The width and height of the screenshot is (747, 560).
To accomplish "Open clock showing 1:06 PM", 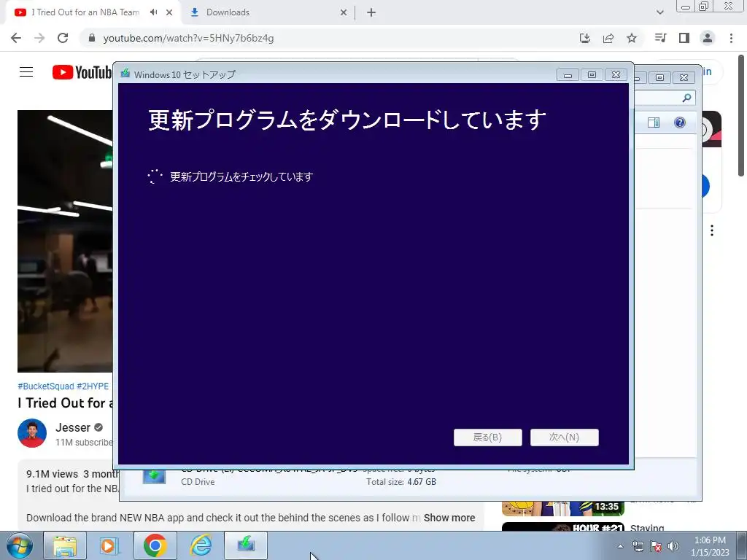I will (710, 545).
